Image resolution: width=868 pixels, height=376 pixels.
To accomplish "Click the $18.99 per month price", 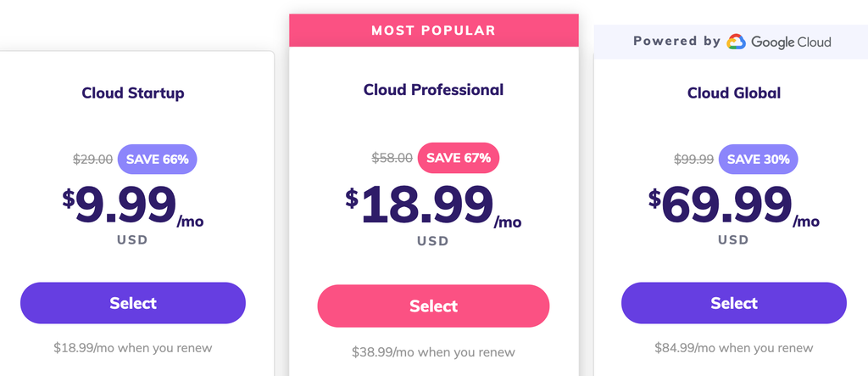I will point(433,208).
